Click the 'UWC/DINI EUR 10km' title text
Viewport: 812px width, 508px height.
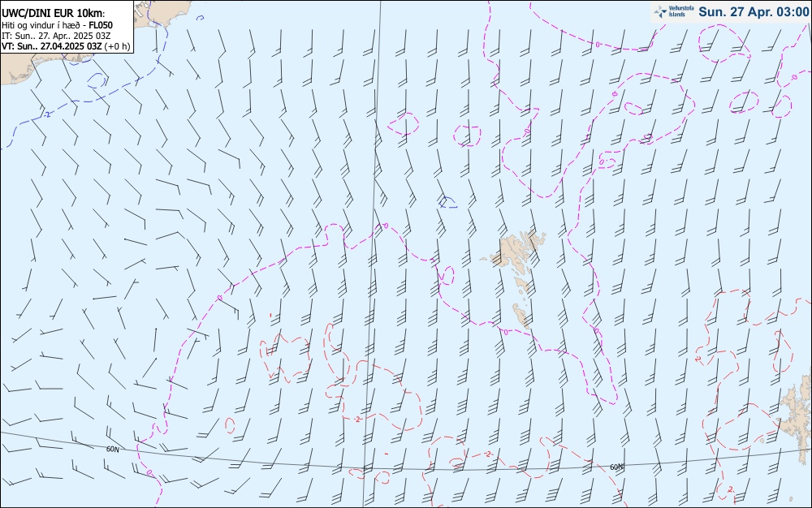click(x=52, y=14)
